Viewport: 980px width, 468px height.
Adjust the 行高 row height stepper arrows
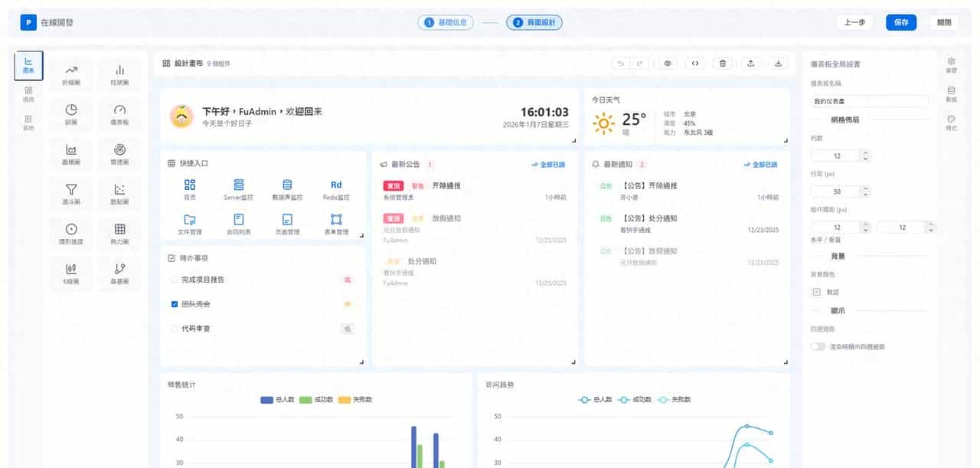click(865, 191)
